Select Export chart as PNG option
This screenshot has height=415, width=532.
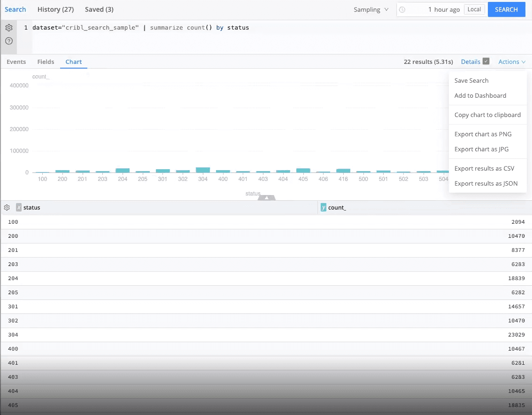483,134
